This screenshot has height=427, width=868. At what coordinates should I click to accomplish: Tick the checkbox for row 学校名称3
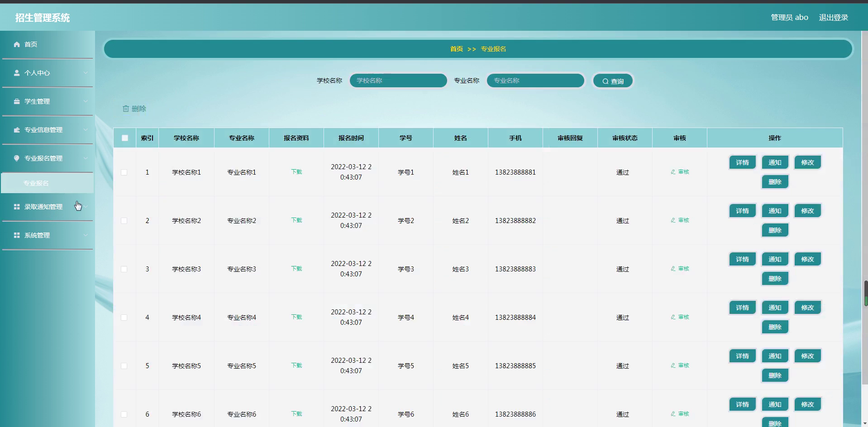[124, 269]
